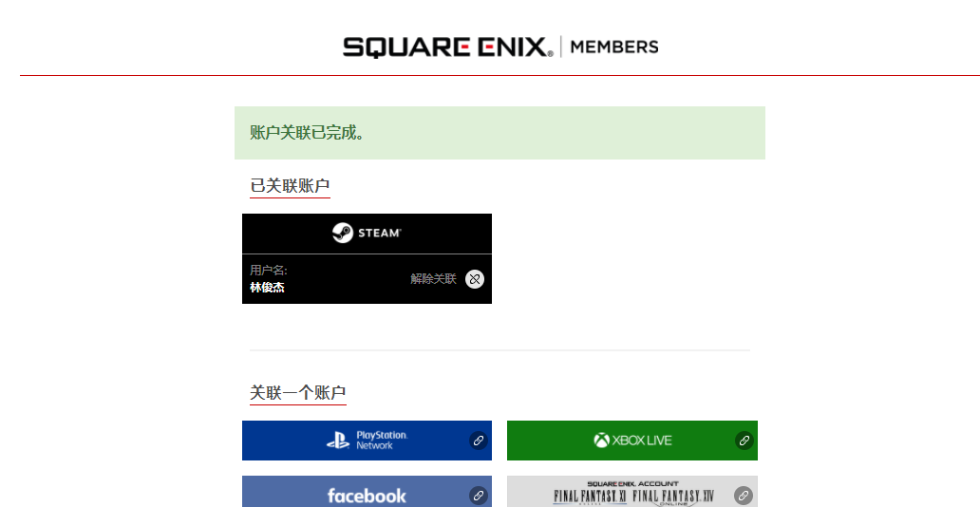Screen dimensions: 980x507
Task: Click the PlayStation symbol logo
Action: [338, 441]
